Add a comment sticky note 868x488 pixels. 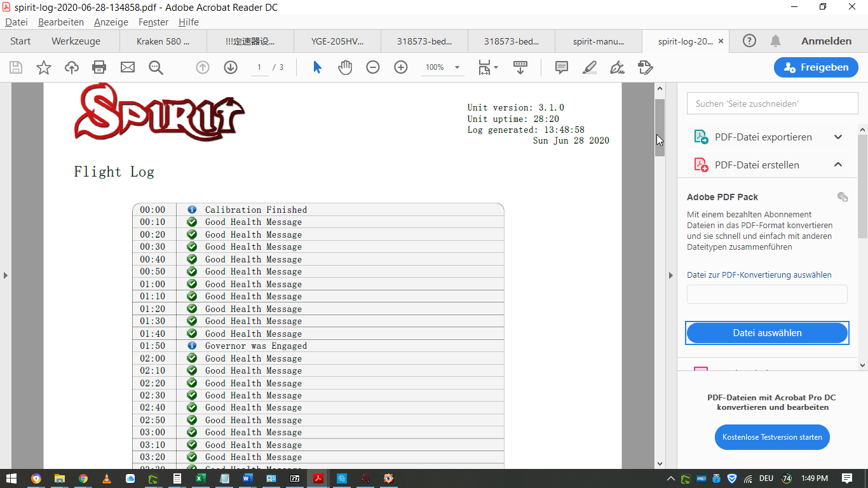[x=562, y=67]
